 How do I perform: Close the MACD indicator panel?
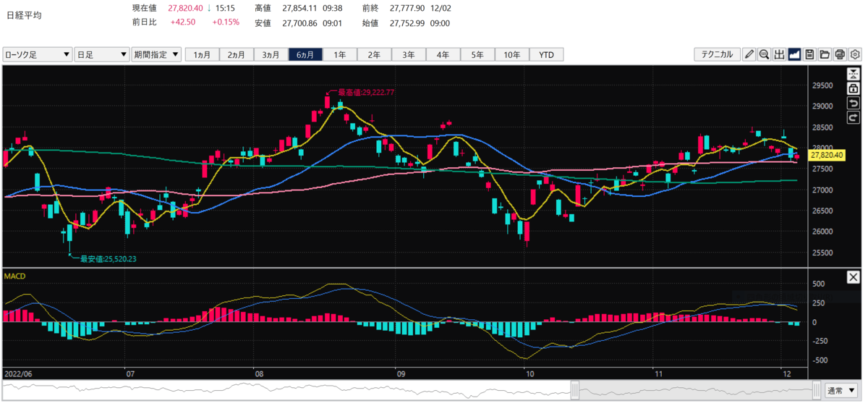[x=854, y=277]
